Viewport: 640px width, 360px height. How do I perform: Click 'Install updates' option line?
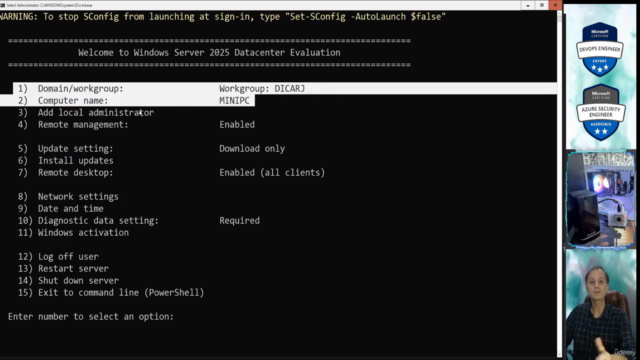[x=65, y=160]
